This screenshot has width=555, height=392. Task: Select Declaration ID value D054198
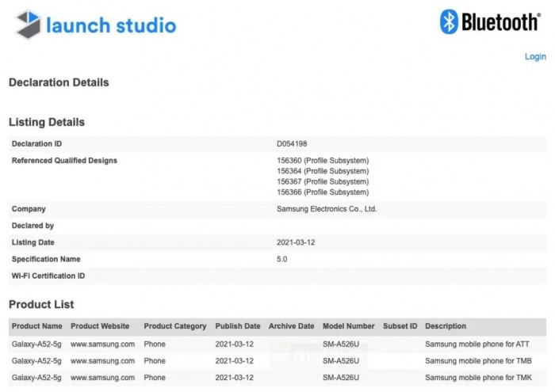click(x=292, y=144)
